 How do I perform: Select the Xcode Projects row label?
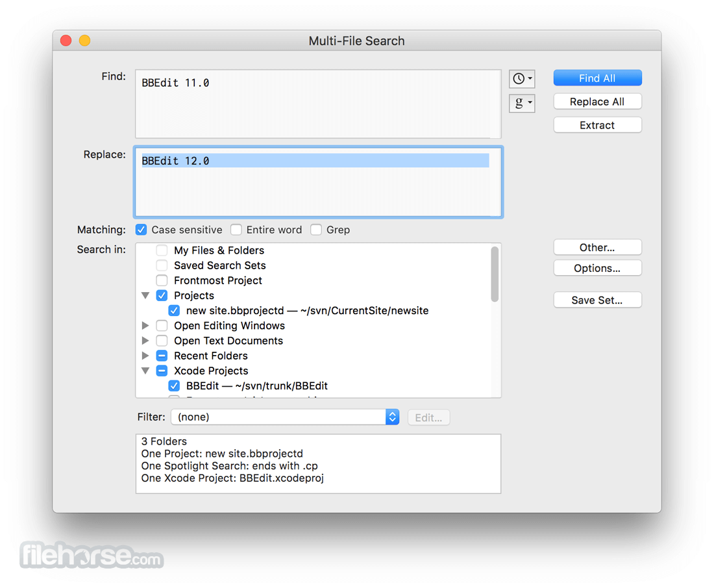[x=212, y=371]
